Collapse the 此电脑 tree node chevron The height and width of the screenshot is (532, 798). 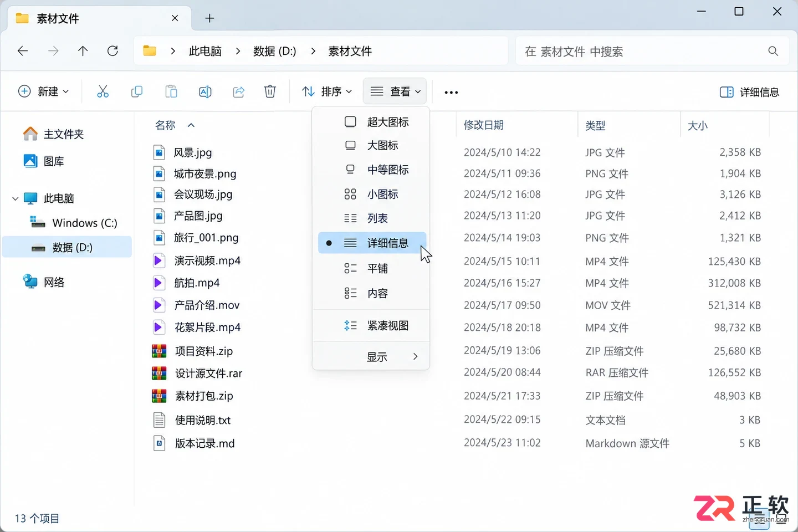coord(15,198)
